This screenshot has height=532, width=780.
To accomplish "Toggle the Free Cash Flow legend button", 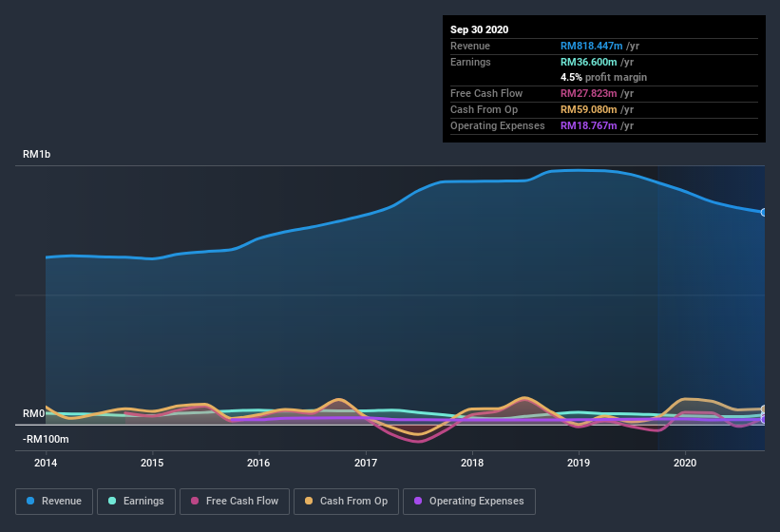I will (235, 502).
